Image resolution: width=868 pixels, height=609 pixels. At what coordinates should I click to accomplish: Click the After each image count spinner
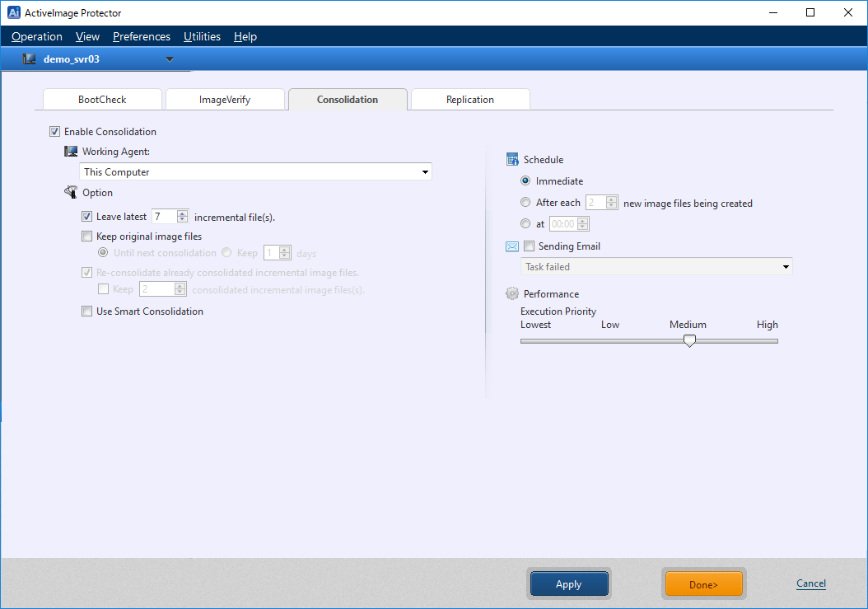pyautogui.click(x=612, y=203)
